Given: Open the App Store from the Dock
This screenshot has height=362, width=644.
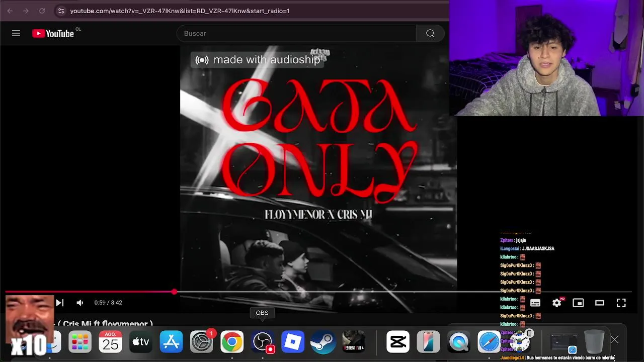Looking at the screenshot, I should (x=171, y=342).
